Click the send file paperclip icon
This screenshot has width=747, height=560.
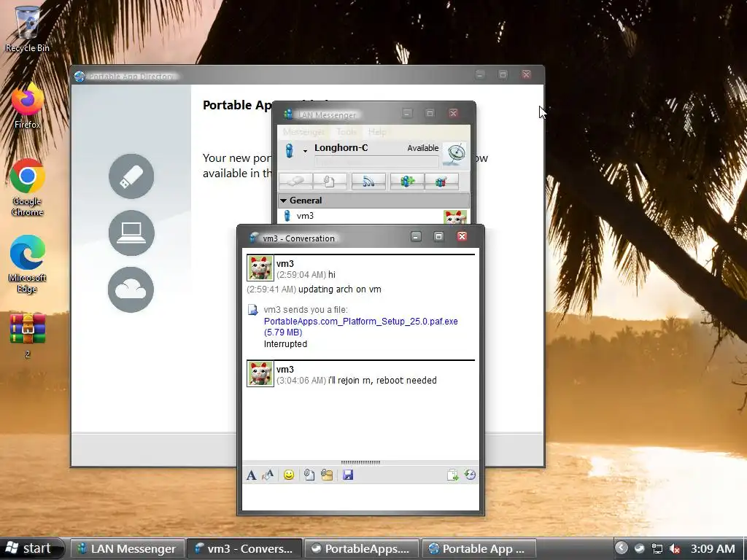coord(309,475)
